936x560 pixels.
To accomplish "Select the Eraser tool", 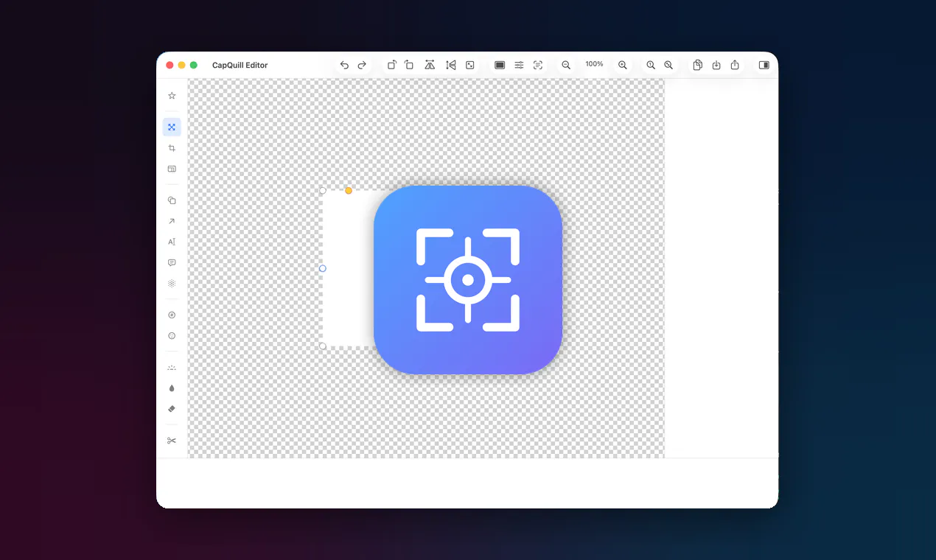I will [172, 408].
